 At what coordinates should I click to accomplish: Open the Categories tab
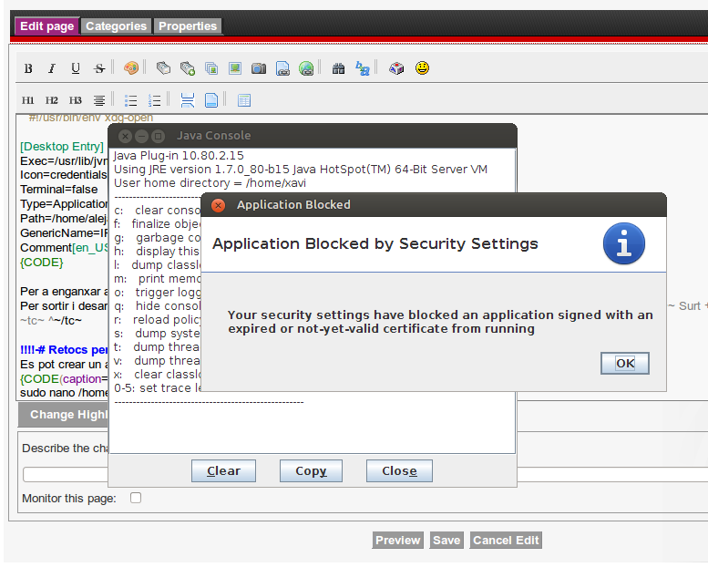point(116,26)
